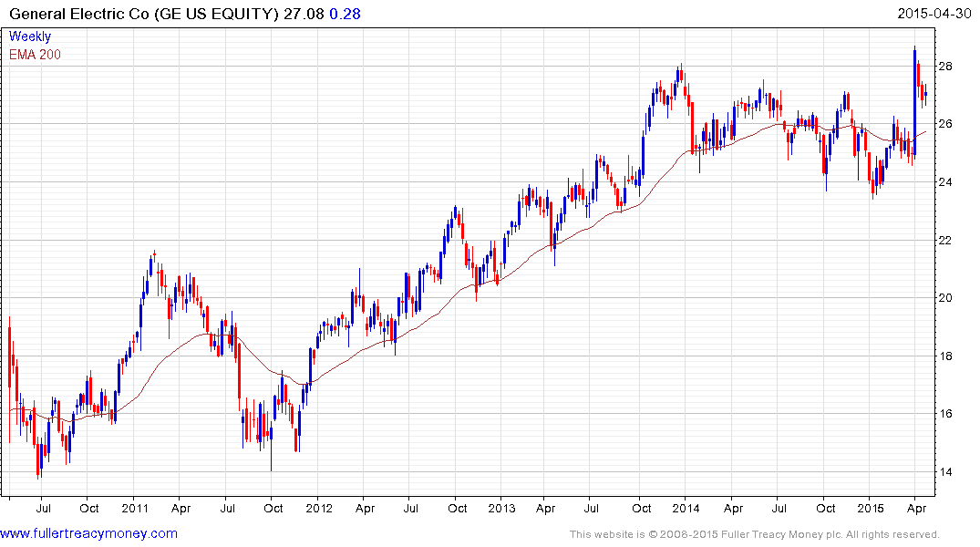Click the 2015 year axis label
The height and width of the screenshot is (547, 980).
point(870,508)
